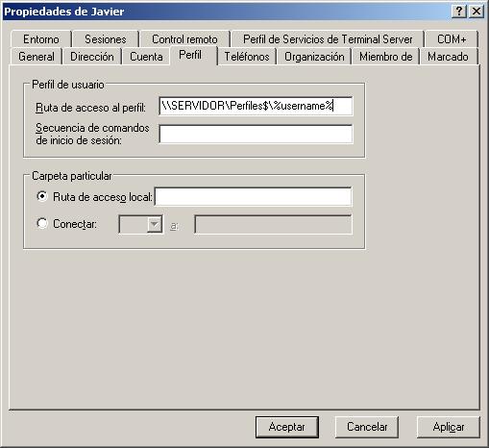This screenshot has width=489, height=448.
Task: Open the Sesiones tab
Action: coord(106,39)
